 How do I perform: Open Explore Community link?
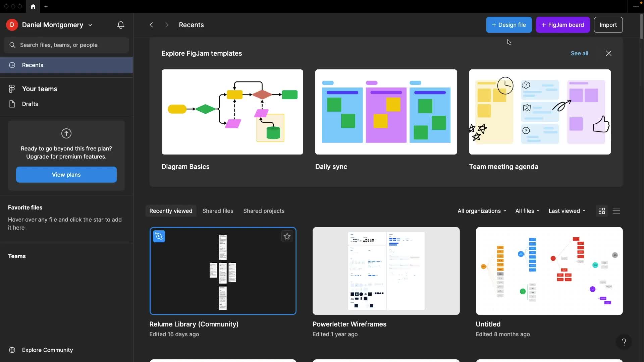pyautogui.click(x=47, y=350)
